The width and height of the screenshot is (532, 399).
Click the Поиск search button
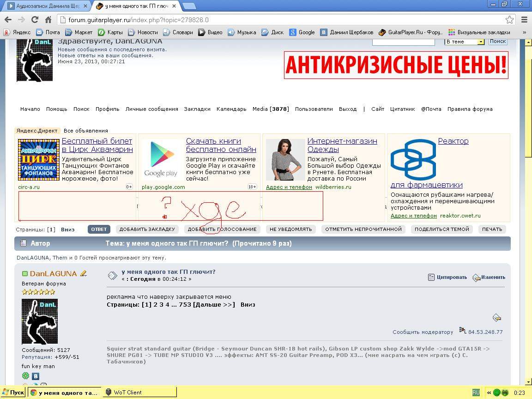(x=498, y=42)
